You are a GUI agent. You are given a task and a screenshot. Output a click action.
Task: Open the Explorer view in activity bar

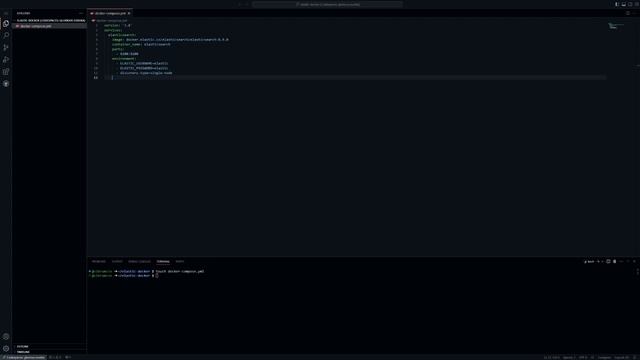click(6, 24)
